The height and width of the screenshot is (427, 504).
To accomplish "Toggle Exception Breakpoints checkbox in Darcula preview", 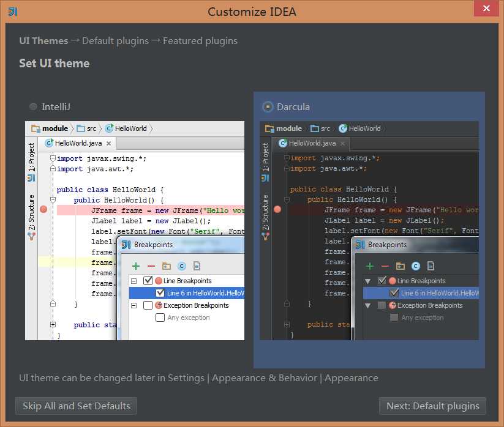I will [382, 305].
